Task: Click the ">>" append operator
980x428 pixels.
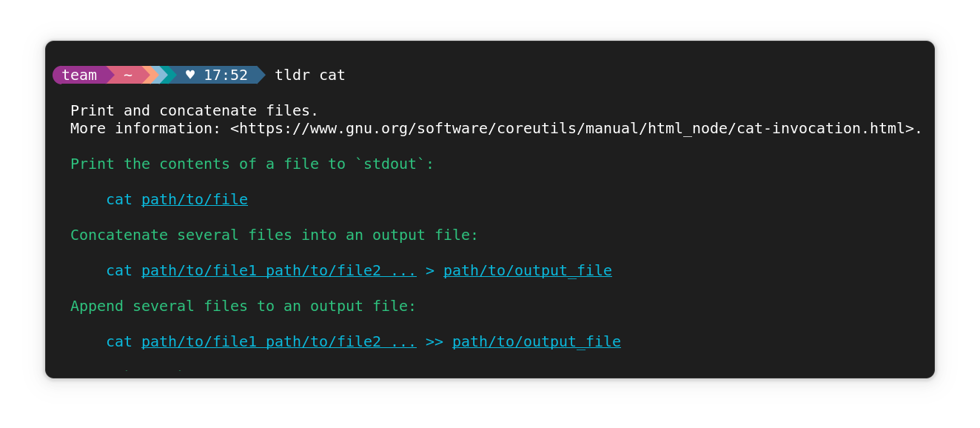Action: click(434, 341)
